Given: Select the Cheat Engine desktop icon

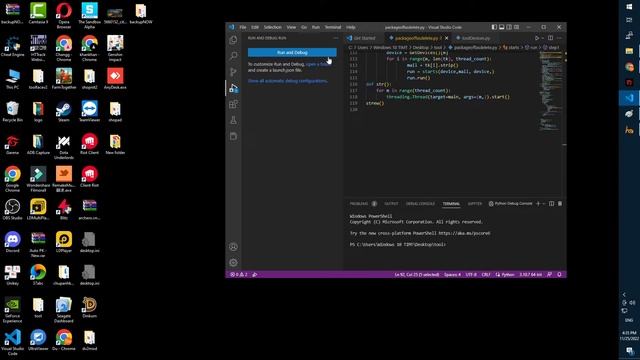Looking at the screenshot, I should (12, 46).
